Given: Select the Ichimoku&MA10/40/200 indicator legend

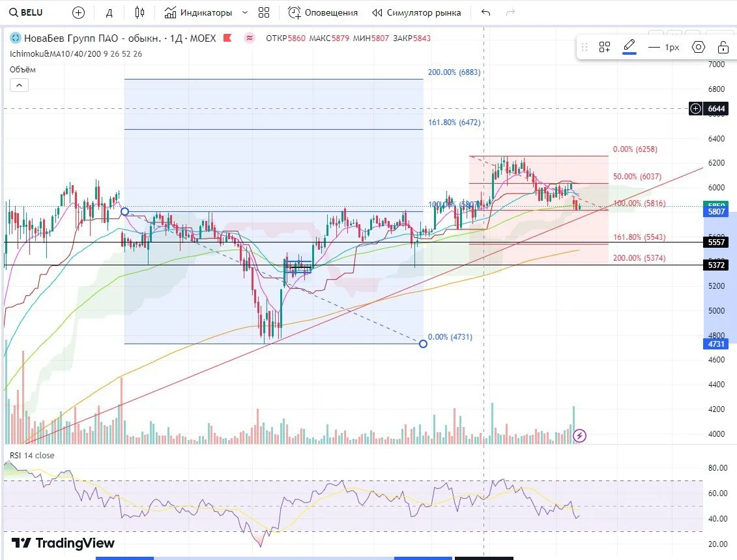Looking at the screenshot, I should [76, 53].
